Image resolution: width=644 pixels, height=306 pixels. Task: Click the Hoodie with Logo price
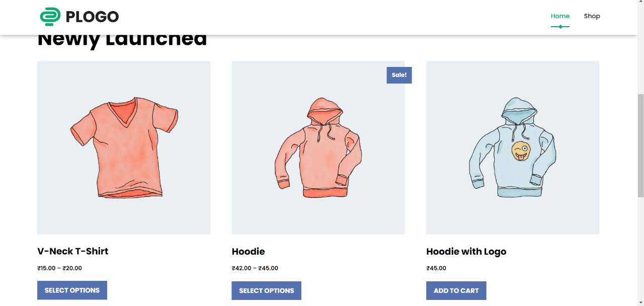(436, 268)
